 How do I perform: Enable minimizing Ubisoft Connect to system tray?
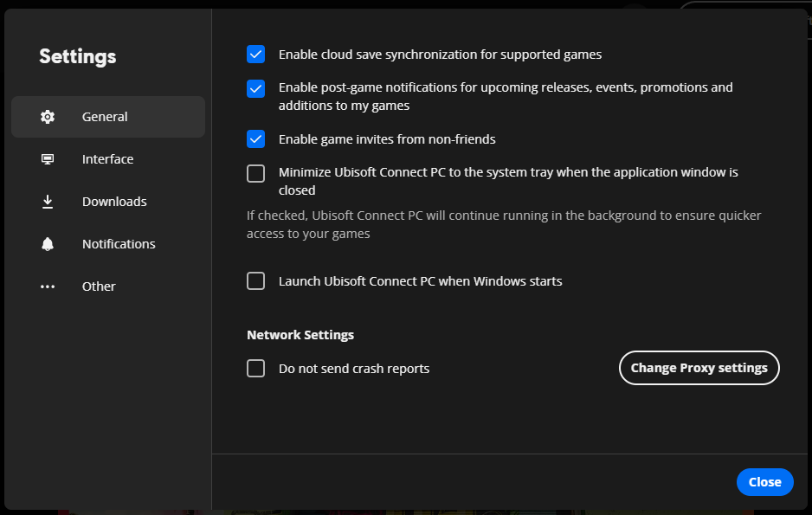[255, 172]
